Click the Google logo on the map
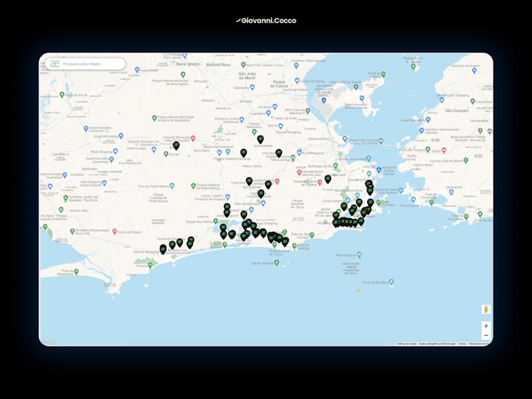532x399 pixels. 49,342
